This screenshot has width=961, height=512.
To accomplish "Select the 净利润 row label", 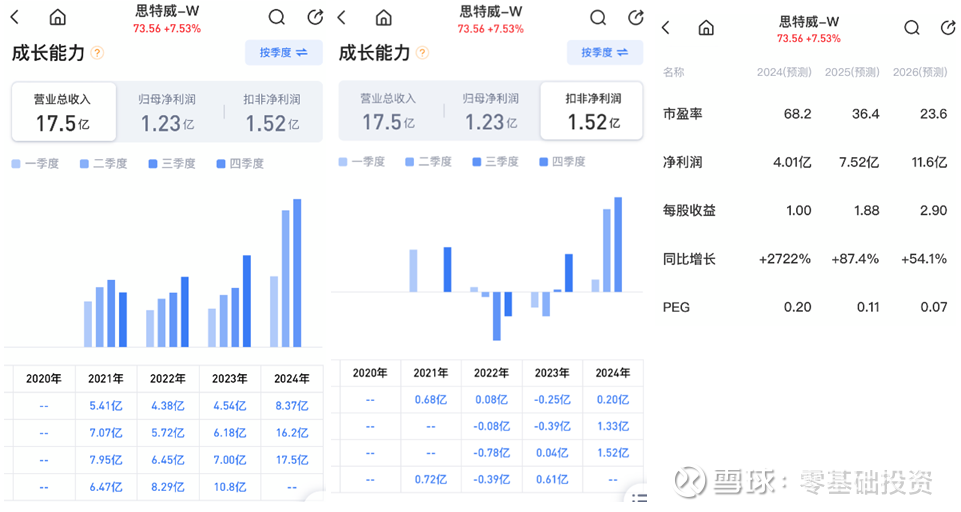I will 683,162.
